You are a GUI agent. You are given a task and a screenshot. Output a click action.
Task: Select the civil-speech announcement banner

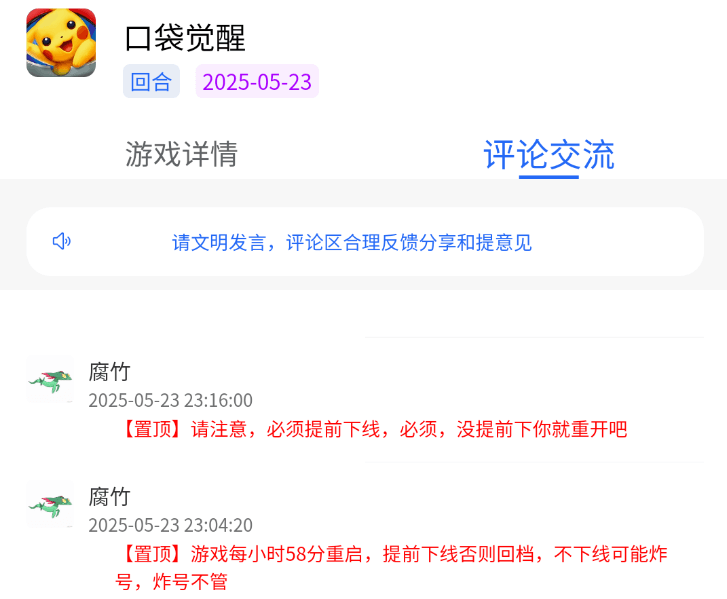point(365,242)
